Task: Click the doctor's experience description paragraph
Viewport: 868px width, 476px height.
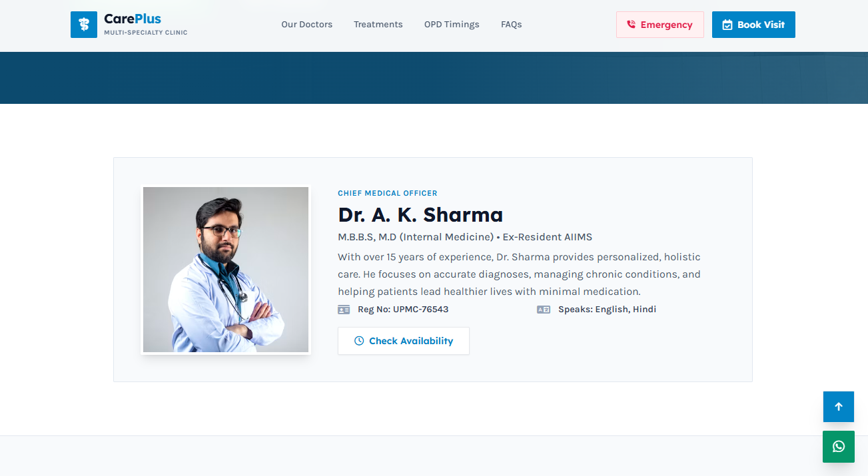Action: coord(520,274)
